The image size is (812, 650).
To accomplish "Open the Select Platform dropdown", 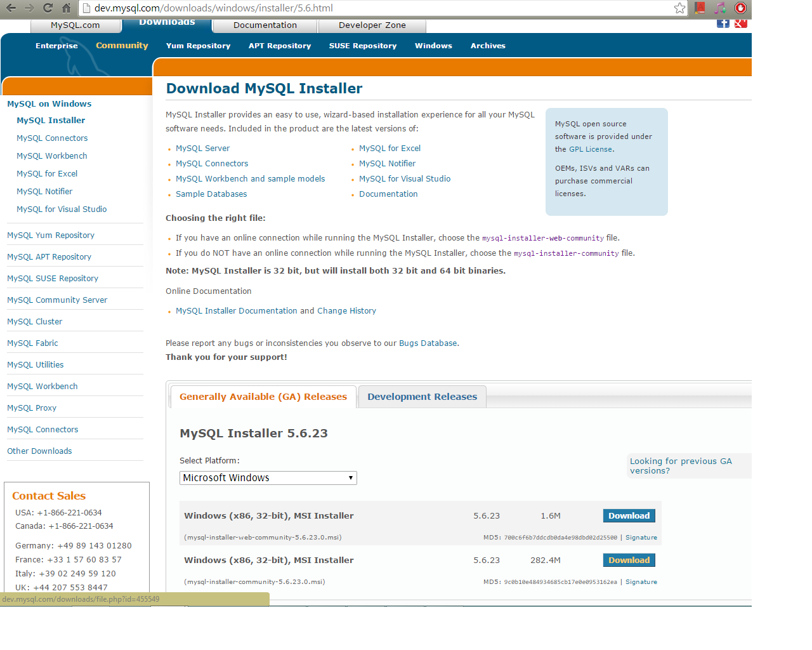I will click(268, 478).
